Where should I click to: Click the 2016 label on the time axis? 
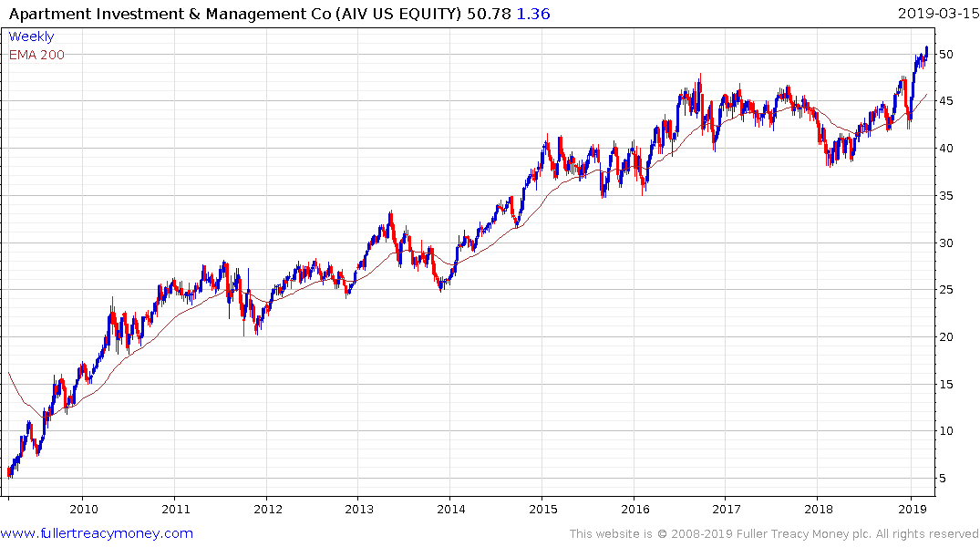[x=635, y=509]
